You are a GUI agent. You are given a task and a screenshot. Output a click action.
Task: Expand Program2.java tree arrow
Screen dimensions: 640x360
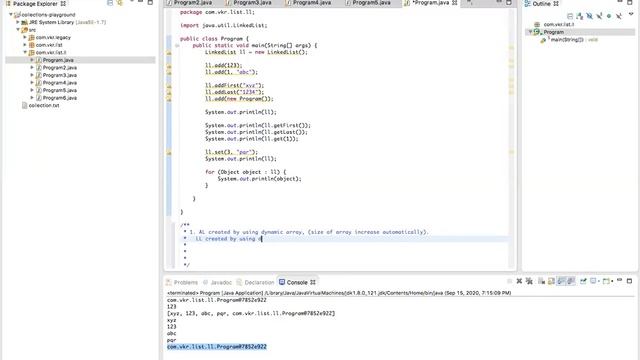32,67
